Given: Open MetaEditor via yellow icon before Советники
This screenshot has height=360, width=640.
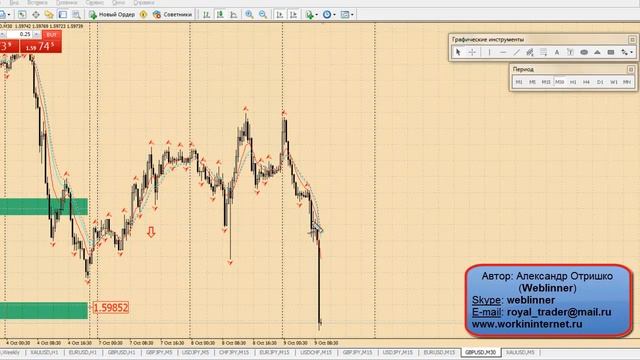Looking at the screenshot, I should (x=144, y=15).
